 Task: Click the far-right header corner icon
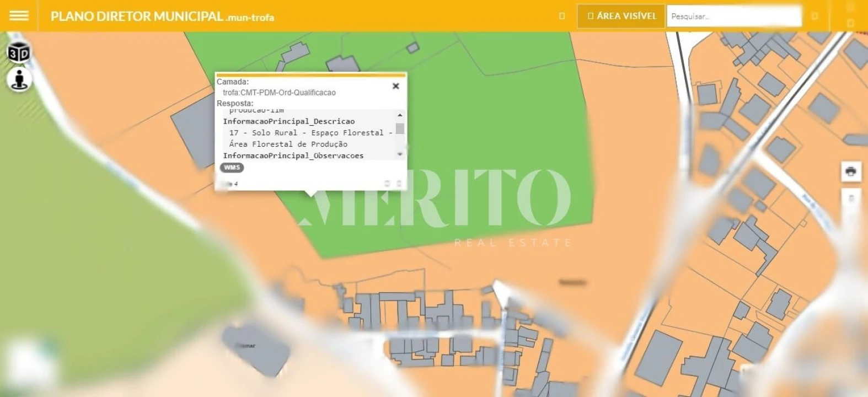point(850,22)
